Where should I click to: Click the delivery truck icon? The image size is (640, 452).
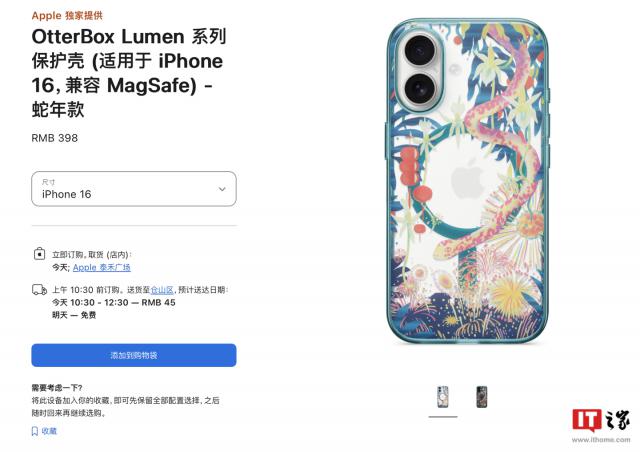click(x=39, y=290)
